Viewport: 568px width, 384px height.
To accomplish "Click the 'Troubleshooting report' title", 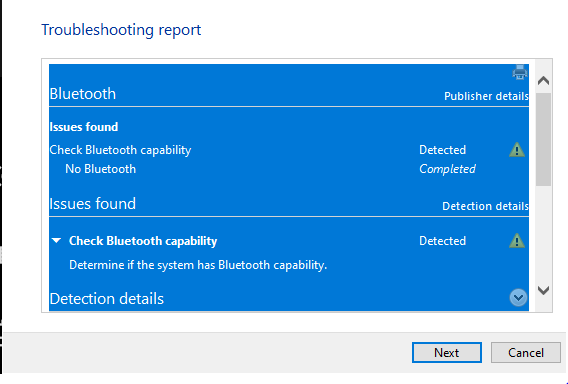I will pyautogui.click(x=121, y=30).
